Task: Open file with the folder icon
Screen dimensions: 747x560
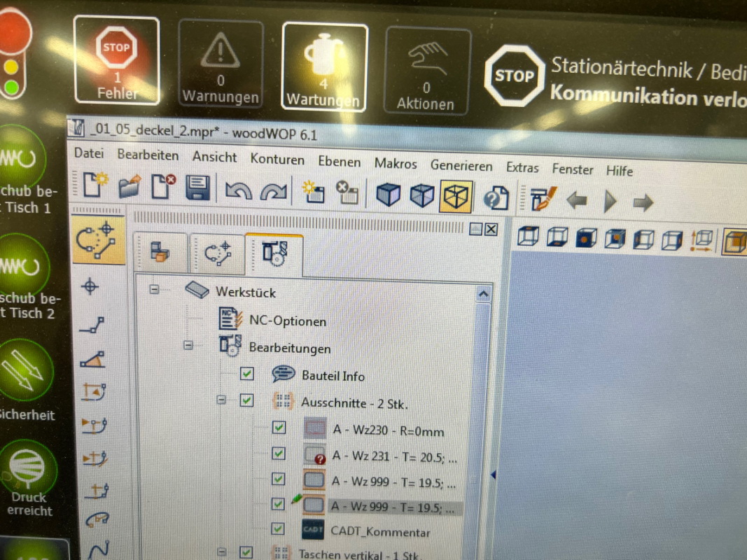Action: pyautogui.click(x=129, y=187)
